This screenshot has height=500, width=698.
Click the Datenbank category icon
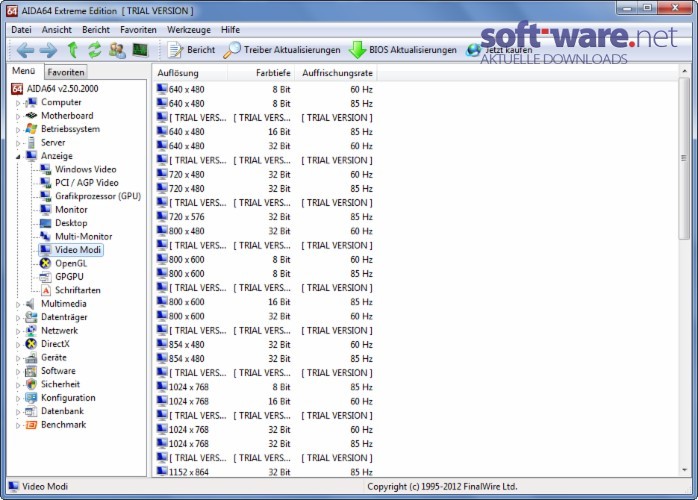(x=31, y=411)
